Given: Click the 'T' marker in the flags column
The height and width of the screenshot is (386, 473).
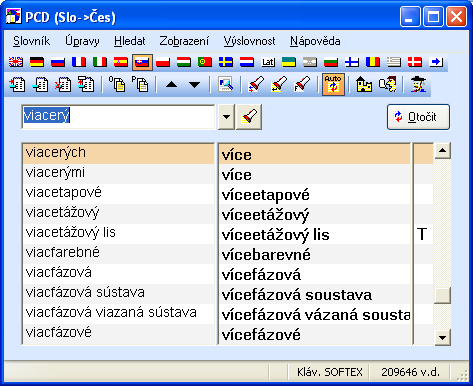Looking at the screenshot, I should [422, 234].
